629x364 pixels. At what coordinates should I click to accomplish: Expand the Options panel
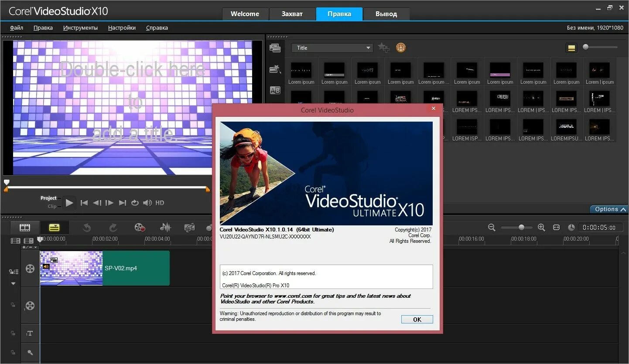click(x=608, y=209)
